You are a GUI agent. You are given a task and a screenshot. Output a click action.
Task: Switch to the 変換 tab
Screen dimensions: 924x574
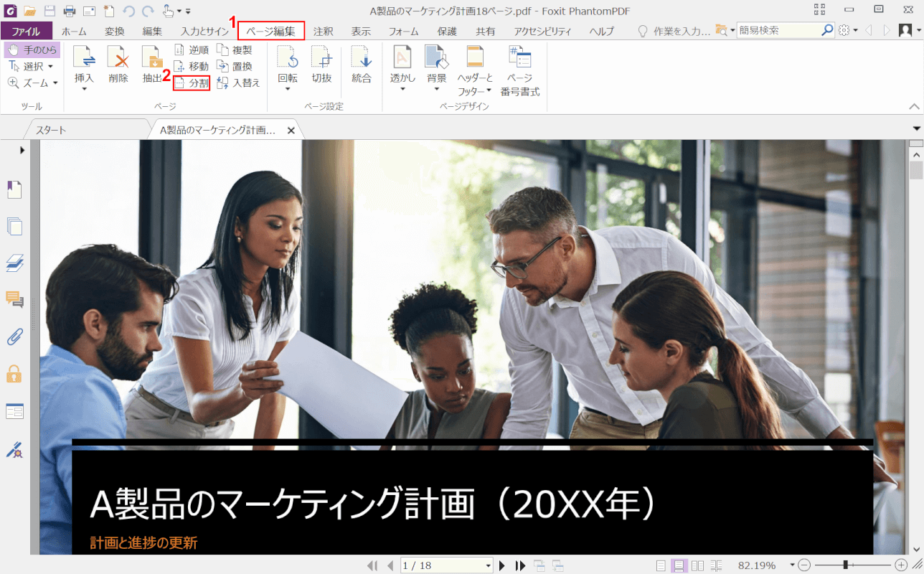[x=115, y=32]
